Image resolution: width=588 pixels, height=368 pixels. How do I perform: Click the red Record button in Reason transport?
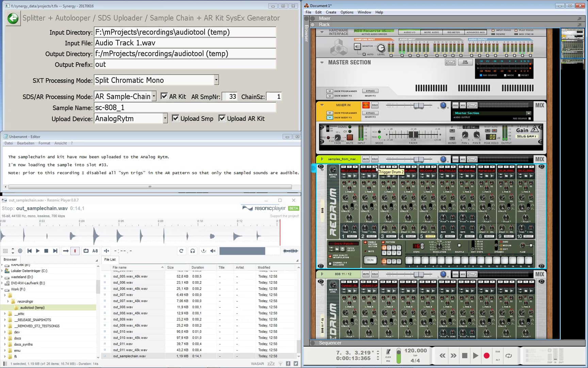487,355
